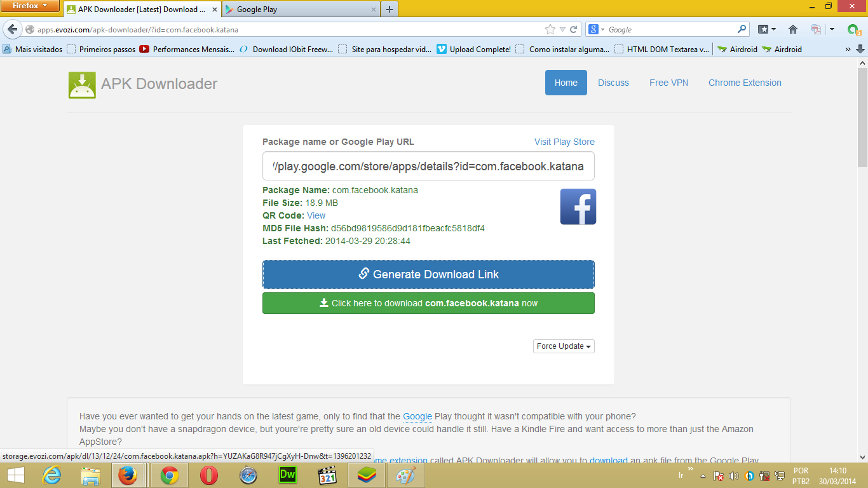Show hidden tray icons arrow
The height and width of the screenshot is (488, 868).
pyautogui.click(x=703, y=475)
